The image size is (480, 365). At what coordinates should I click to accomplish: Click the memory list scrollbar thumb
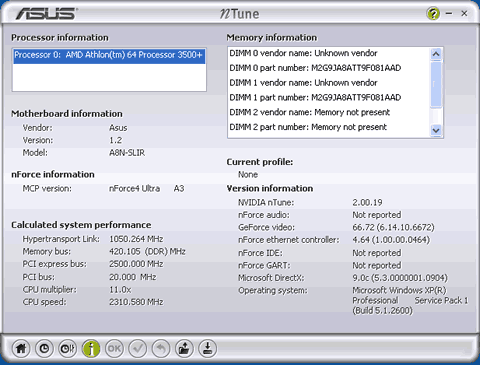[436, 84]
